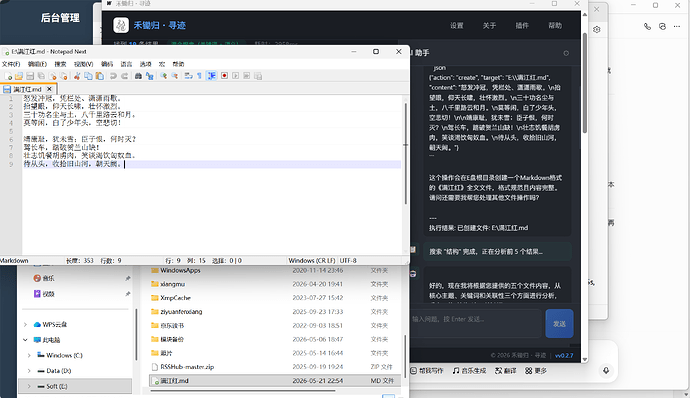
Task: Toggle indent guide icon in Notepad Next toolbar
Action: [212, 76]
